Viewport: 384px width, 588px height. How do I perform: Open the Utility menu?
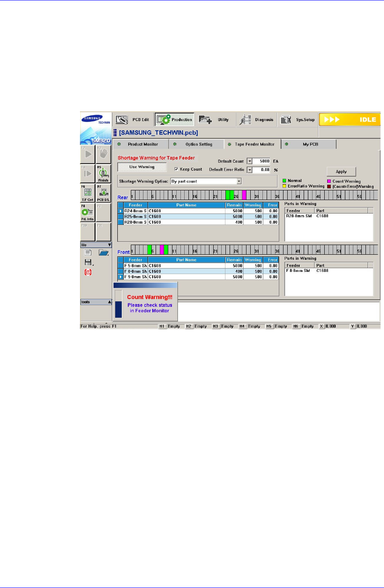click(215, 119)
